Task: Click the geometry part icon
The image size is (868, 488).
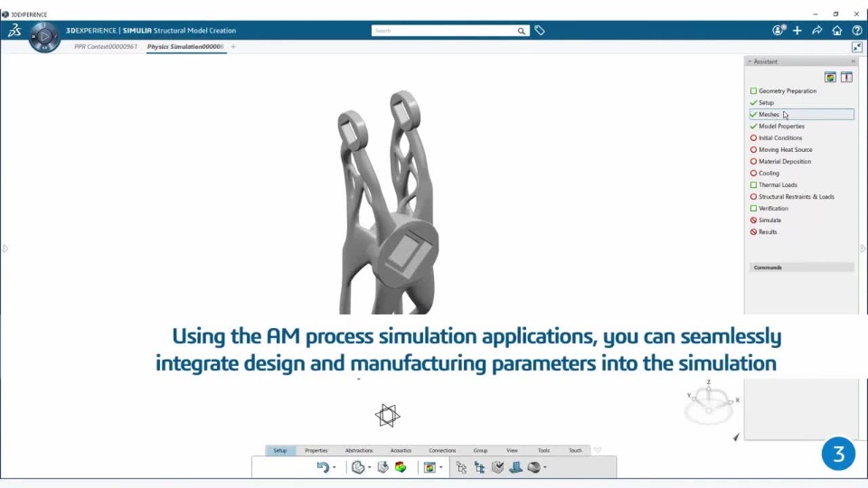Action: click(358, 467)
